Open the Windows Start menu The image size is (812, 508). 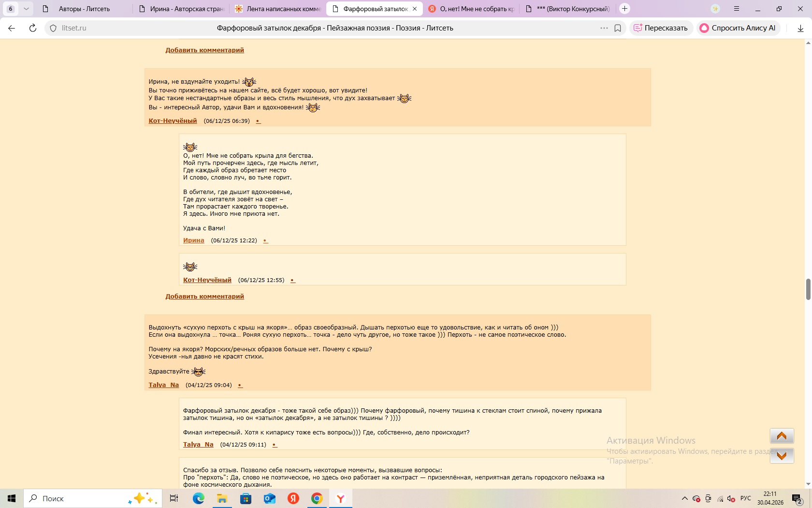12,498
